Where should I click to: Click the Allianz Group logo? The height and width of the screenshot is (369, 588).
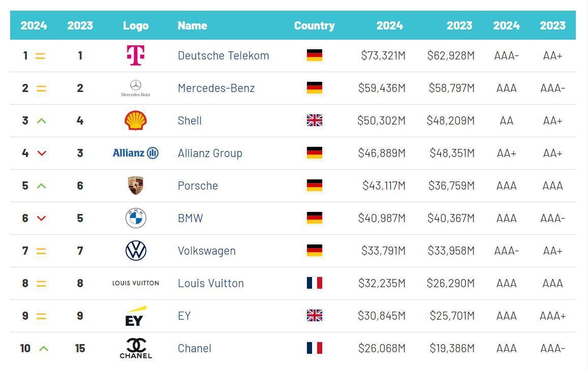136,153
